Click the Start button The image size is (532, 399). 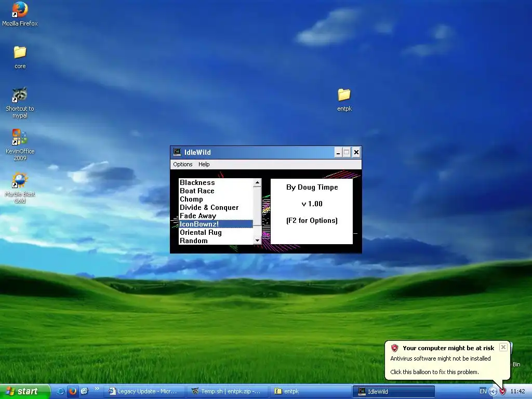[x=24, y=391]
